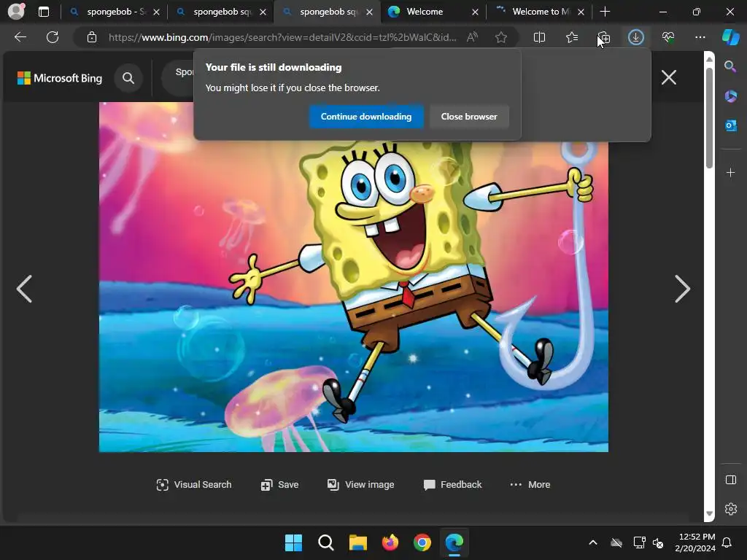
Task: Switch to the Welcome to Microsoft tab
Action: point(539,12)
